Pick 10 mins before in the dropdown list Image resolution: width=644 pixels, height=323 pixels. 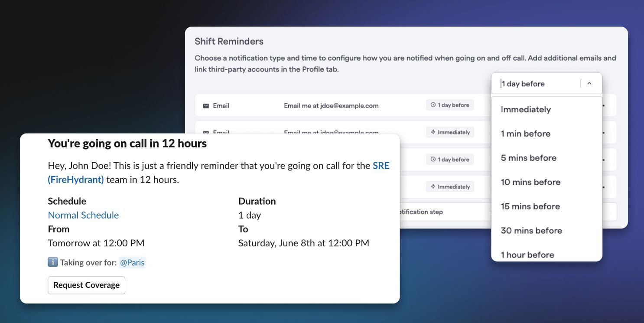pyautogui.click(x=530, y=182)
